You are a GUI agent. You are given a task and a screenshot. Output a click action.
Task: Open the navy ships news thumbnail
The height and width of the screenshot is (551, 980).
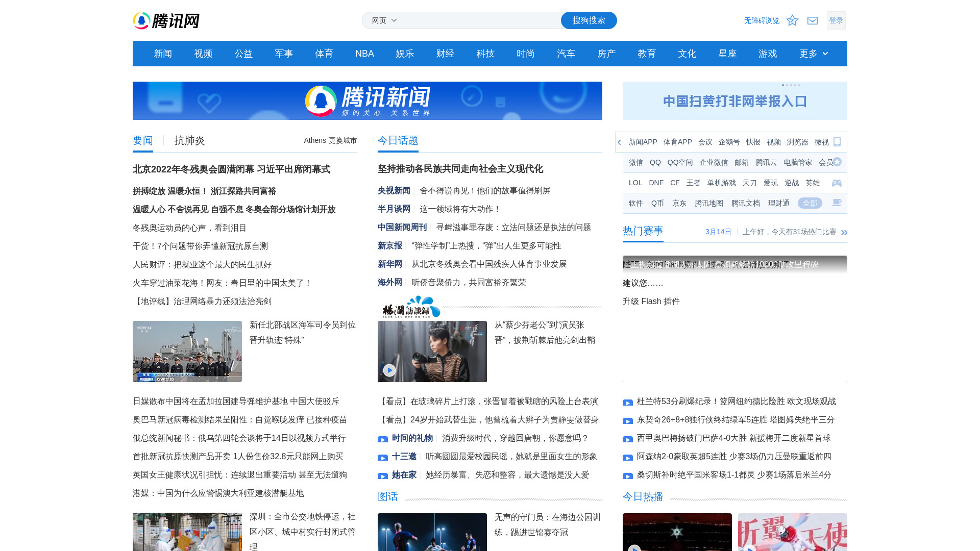tap(187, 352)
